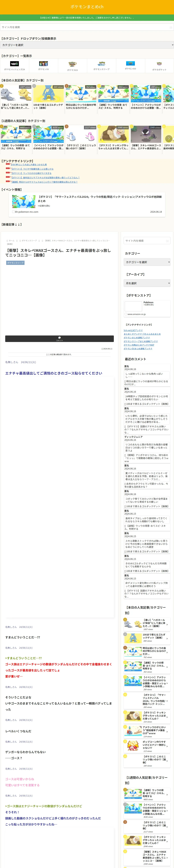
Task: Expand the sidebar カテゴリーを選択 dropdown
Action: coord(147,262)
